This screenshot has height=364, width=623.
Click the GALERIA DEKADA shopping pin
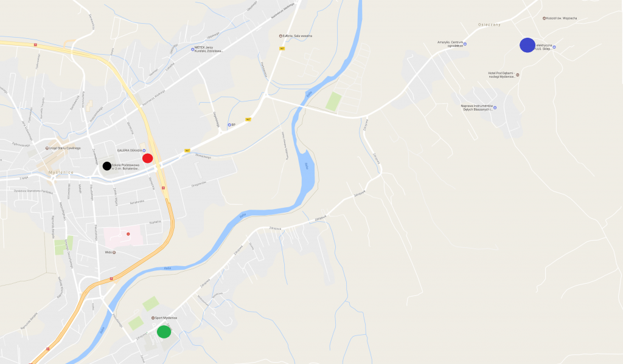click(x=144, y=151)
